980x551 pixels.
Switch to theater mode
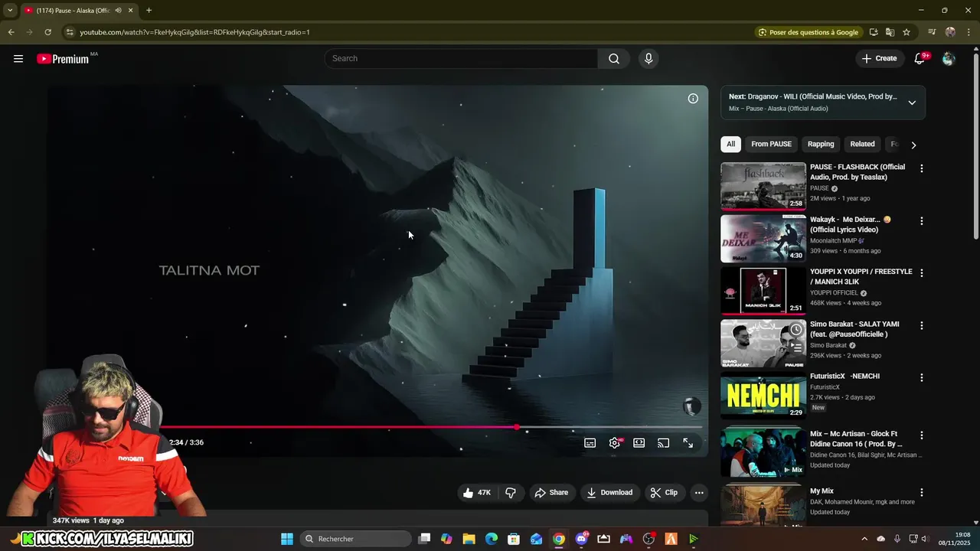[x=639, y=443]
